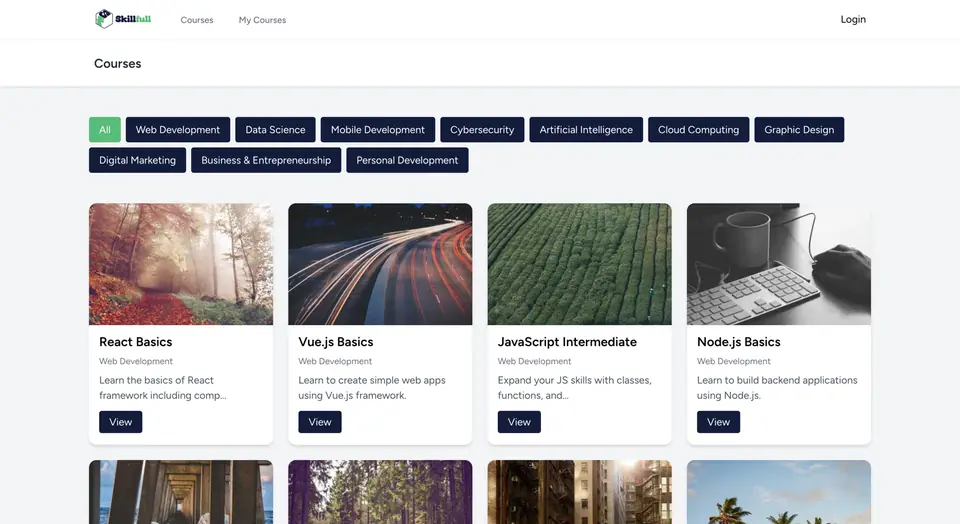
Task: Filter by Cloud Computing category
Action: coord(699,130)
